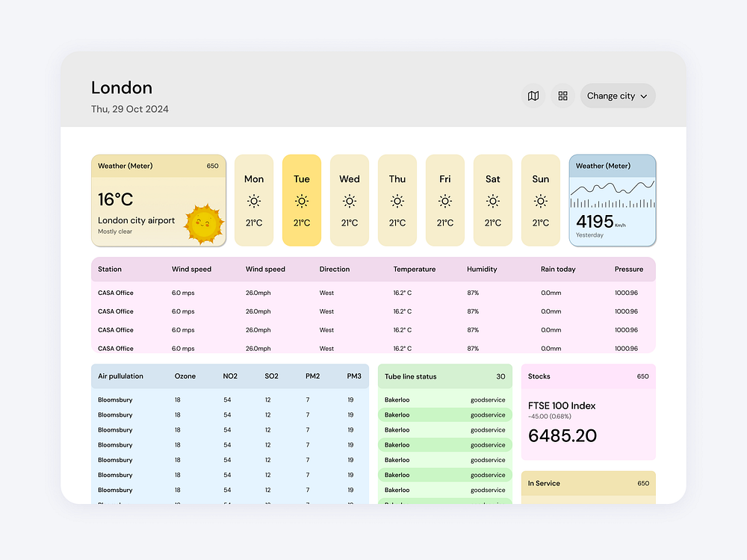The image size is (747, 560).
Task: Click the chevron next to Change city
Action: click(x=644, y=96)
